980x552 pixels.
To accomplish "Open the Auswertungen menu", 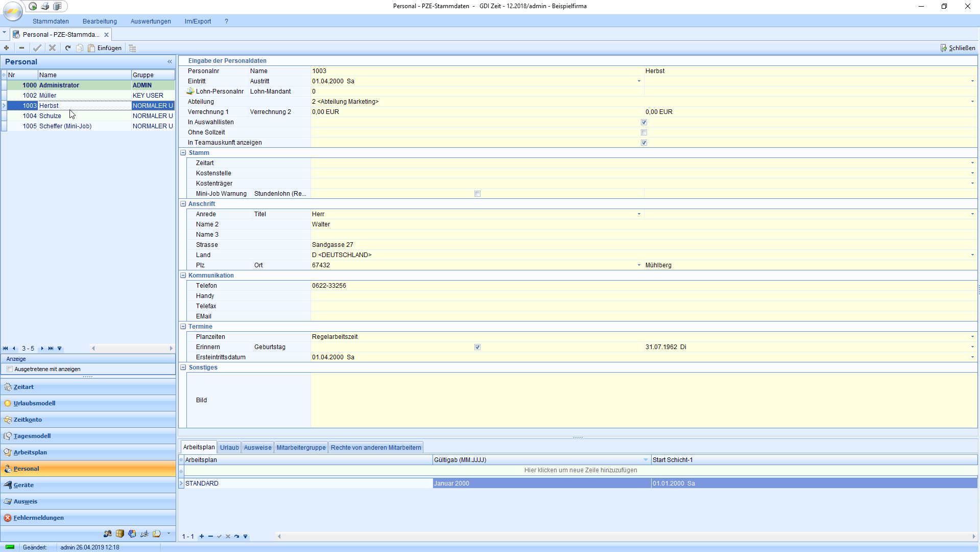I will click(x=151, y=21).
